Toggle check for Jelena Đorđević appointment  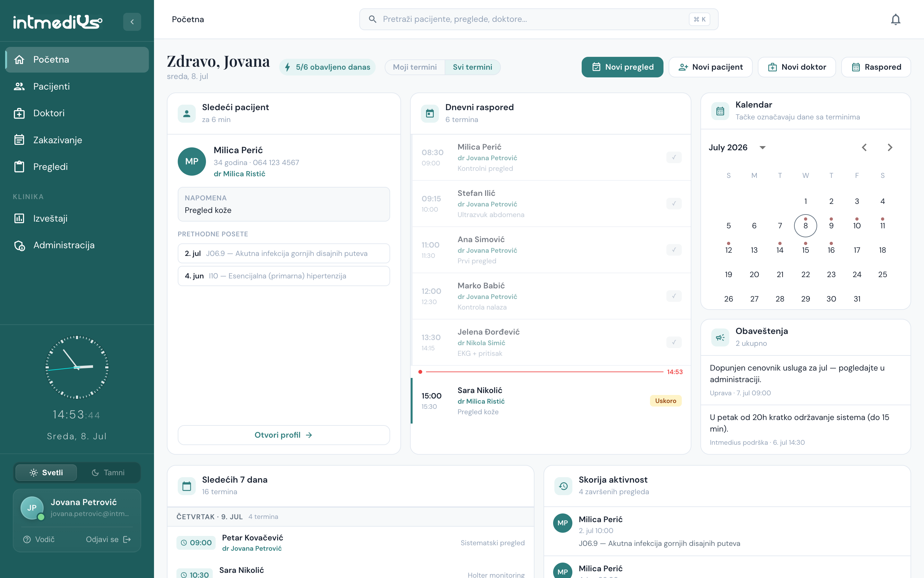[674, 342]
